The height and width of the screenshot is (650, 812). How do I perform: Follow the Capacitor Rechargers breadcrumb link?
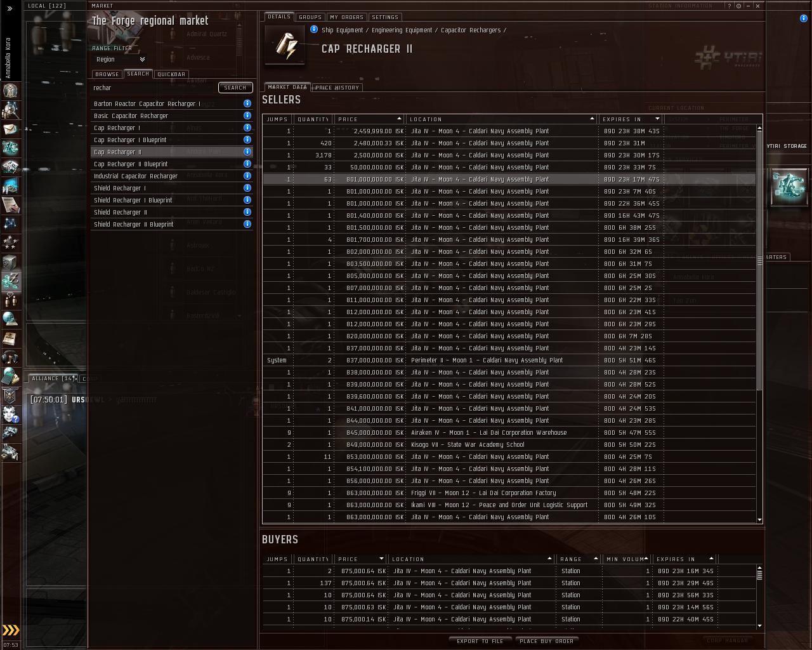point(471,30)
